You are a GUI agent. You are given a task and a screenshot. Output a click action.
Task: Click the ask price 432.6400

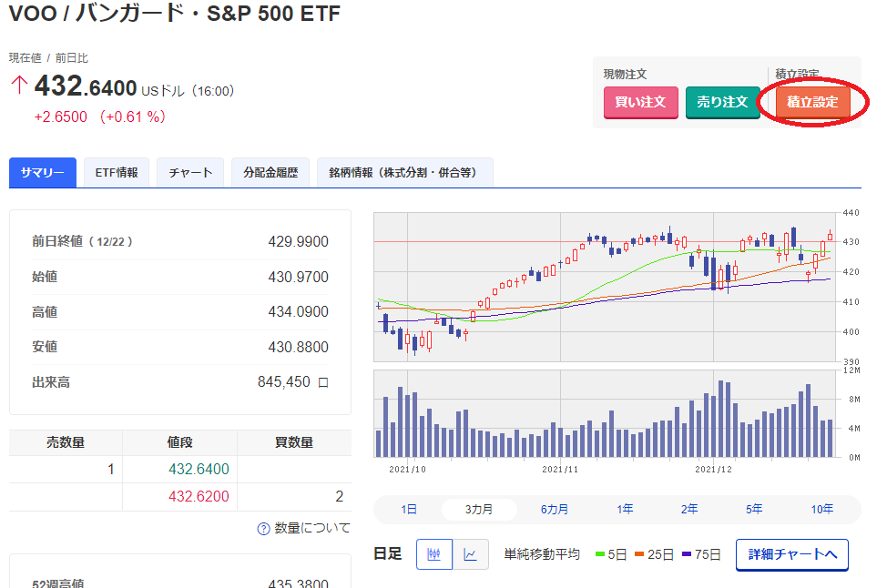[199, 470]
